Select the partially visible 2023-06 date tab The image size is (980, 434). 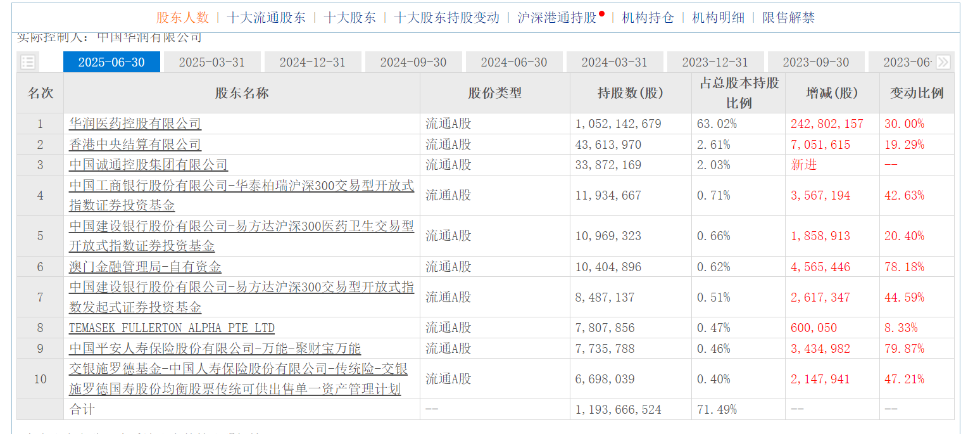tap(901, 62)
